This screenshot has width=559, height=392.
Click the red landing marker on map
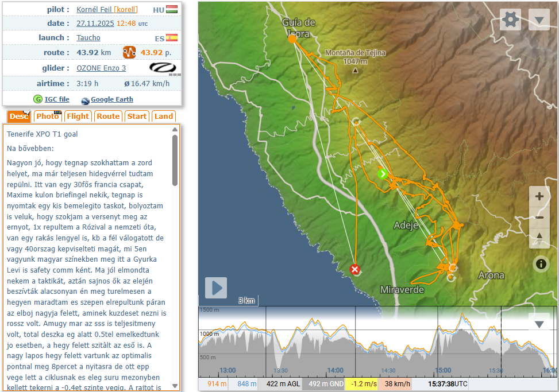pyautogui.click(x=355, y=269)
